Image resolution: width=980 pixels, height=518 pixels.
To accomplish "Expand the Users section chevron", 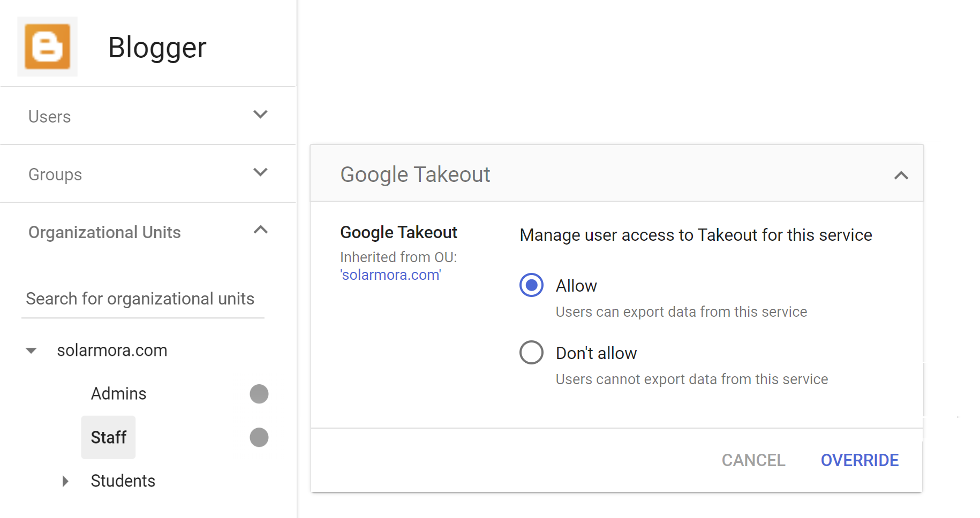I will 260,115.
